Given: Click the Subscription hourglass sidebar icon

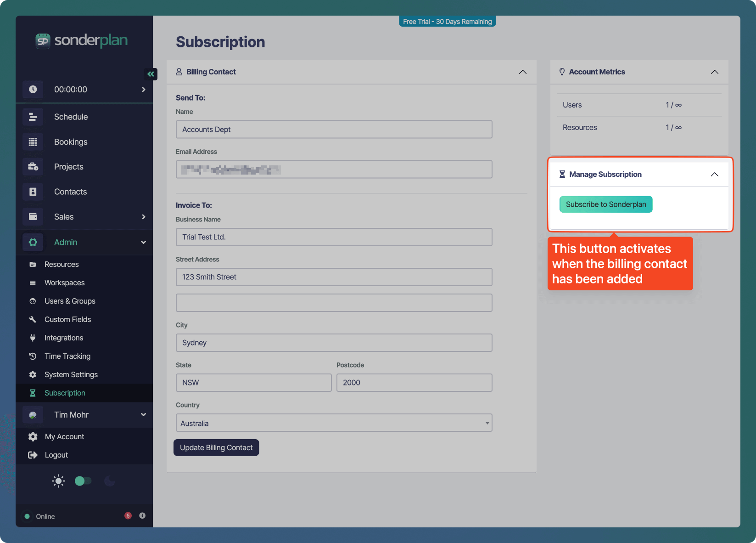Looking at the screenshot, I should click(33, 393).
